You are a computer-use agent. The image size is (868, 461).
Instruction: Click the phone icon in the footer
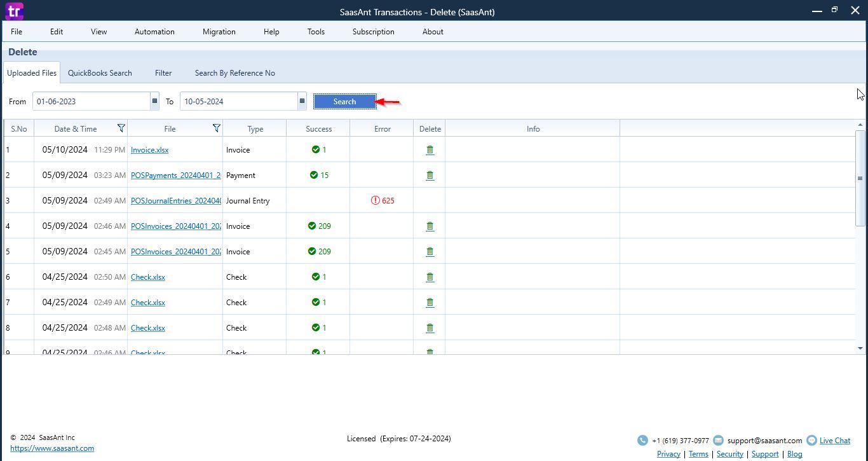tap(642, 440)
